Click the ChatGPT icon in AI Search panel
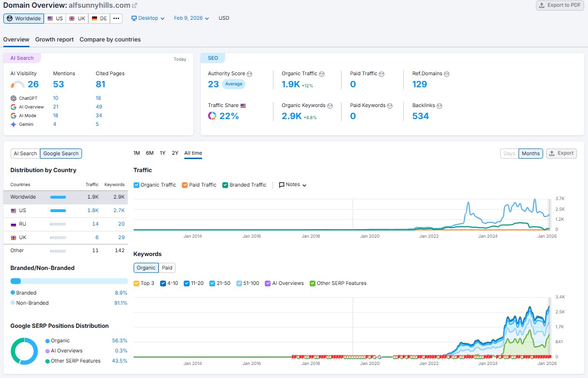 [x=15, y=98]
